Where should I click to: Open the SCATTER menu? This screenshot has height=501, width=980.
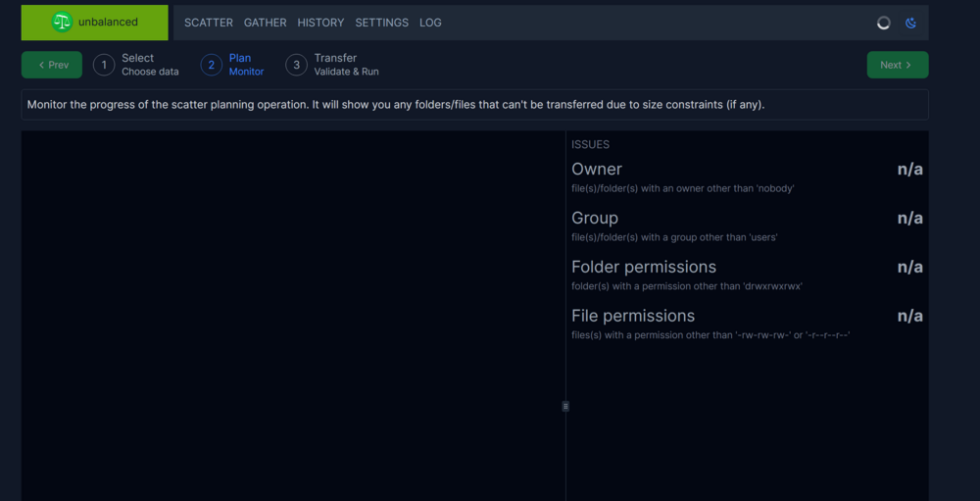point(209,23)
